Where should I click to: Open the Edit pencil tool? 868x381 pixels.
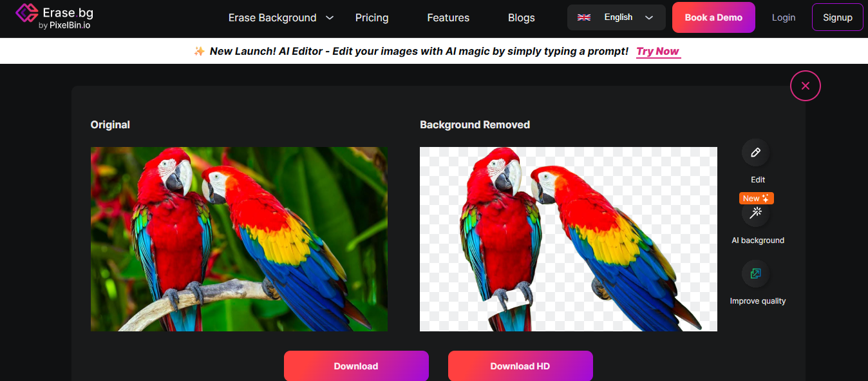(756, 153)
